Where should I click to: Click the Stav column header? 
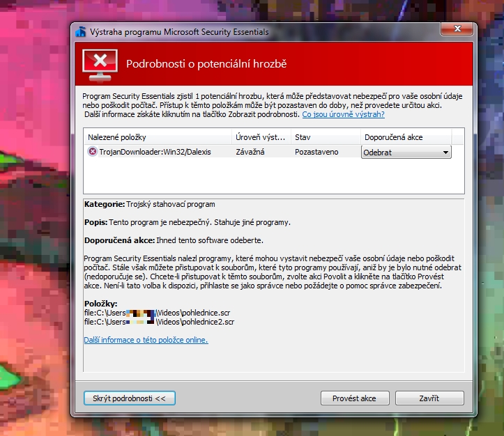tap(326, 137)
